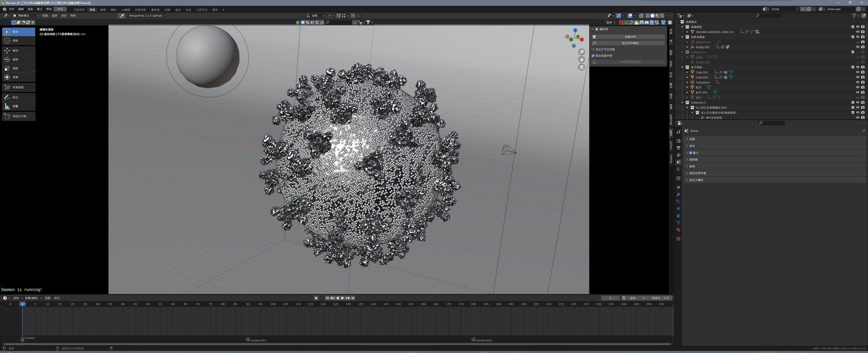The image size is (868, 353).
Task: Select the 添加立方体 (add cube) tool
Action: click(x=19, y=116)
